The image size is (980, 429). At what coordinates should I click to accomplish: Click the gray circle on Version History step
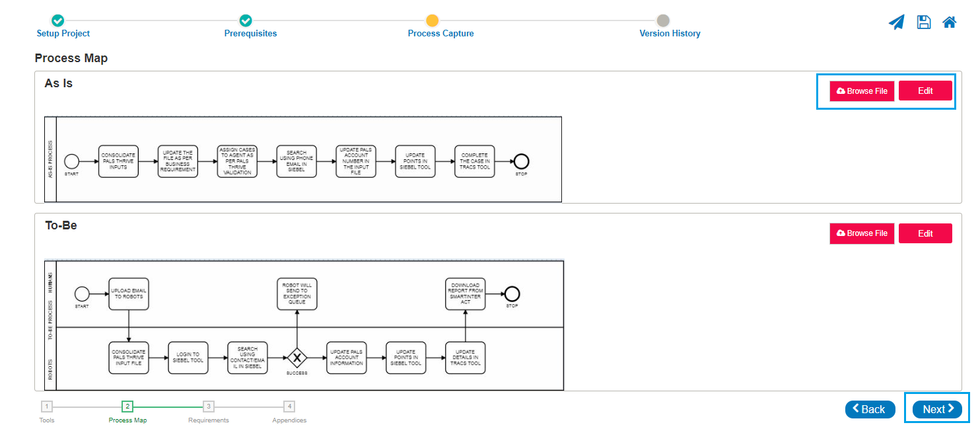(664, 20)
